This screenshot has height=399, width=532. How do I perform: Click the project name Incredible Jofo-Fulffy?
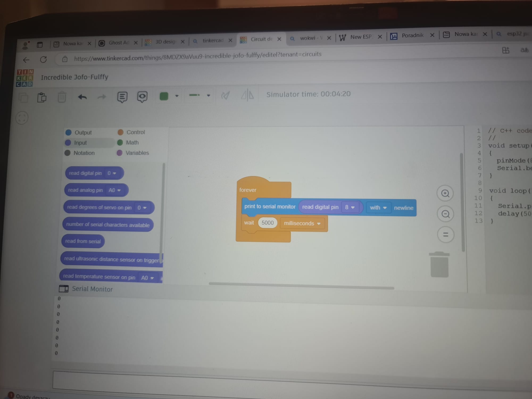coord(74,77)
